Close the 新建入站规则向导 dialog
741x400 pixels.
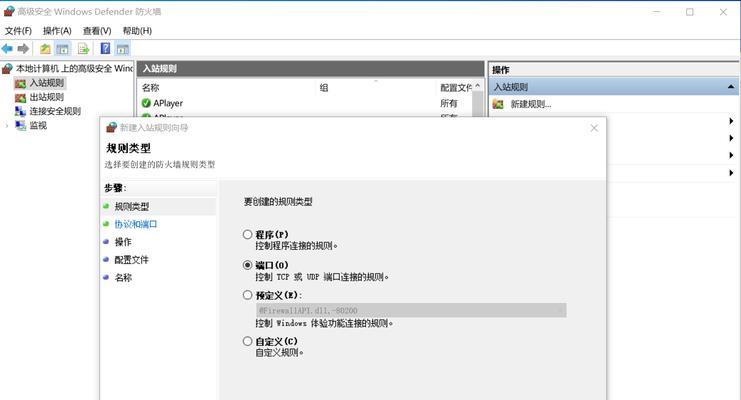(594, 128)
